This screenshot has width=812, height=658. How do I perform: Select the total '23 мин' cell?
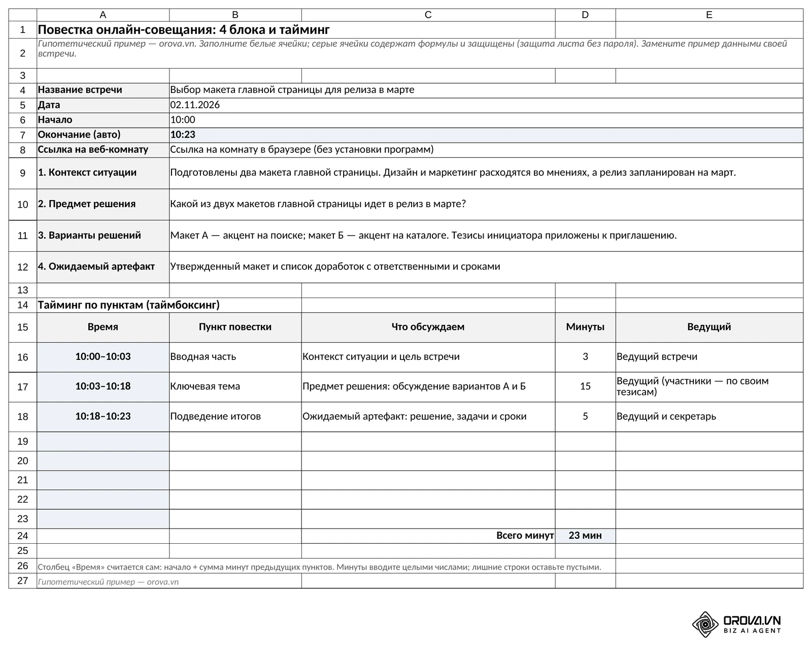tap(585, 536)
